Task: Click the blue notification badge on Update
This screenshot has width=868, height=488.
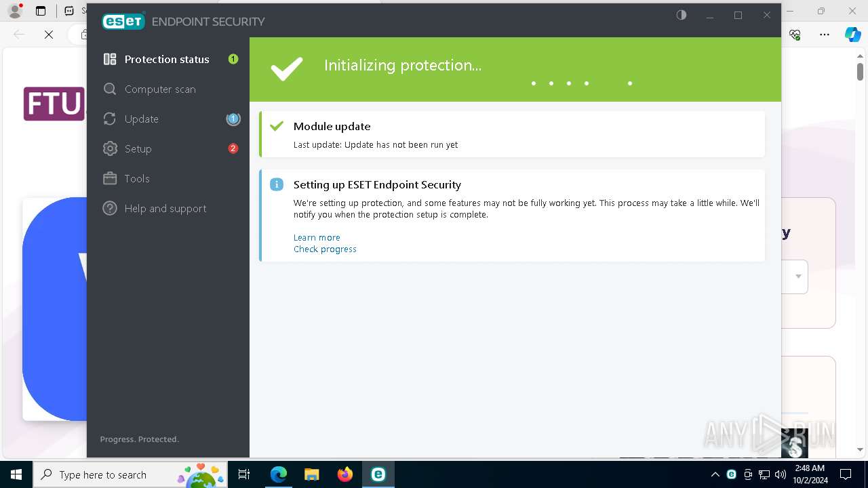Action: [233, 119]
